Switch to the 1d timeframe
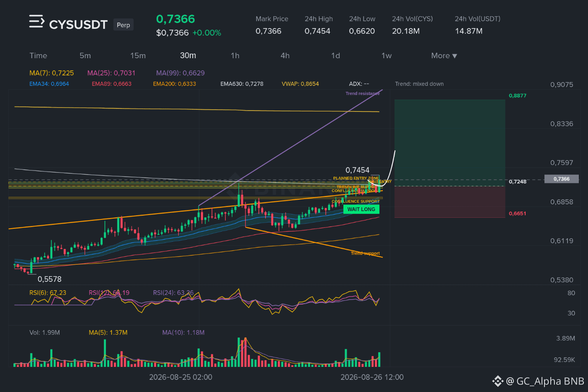This screenshot has height=392, width=588. click(x=335, y=56)
